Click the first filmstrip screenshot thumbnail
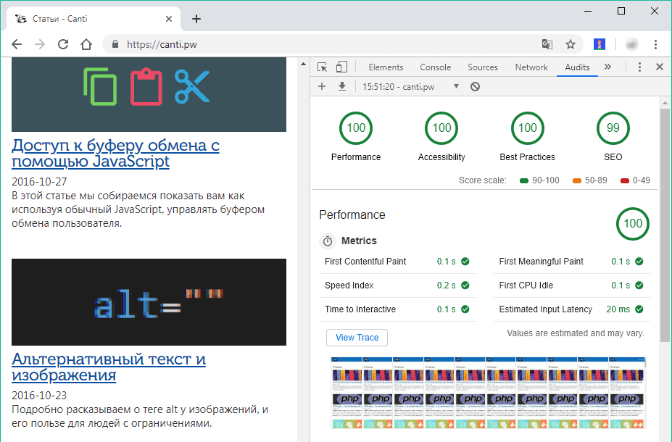The width and height of the screenshot is (672, 442). pyautogui.click(x=346, y=392)
